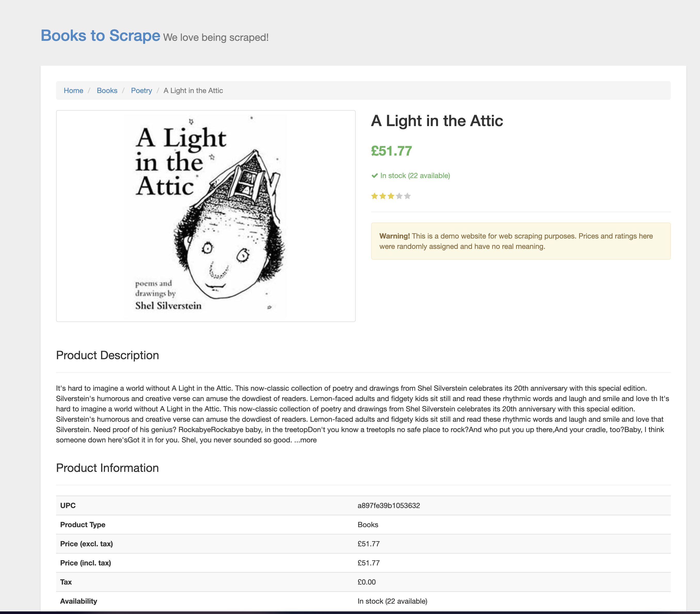Viewport: 700px width, 614px height.
Task: Click the "...more" text ending the description
Action: [x=306, y=440]
